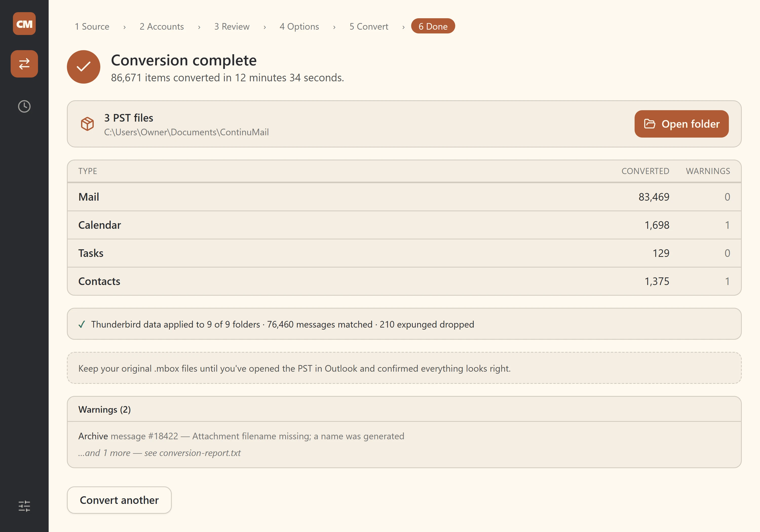760x532 pixels.
Task: Click the 3 PST files title
Action: tap(129, 118)
